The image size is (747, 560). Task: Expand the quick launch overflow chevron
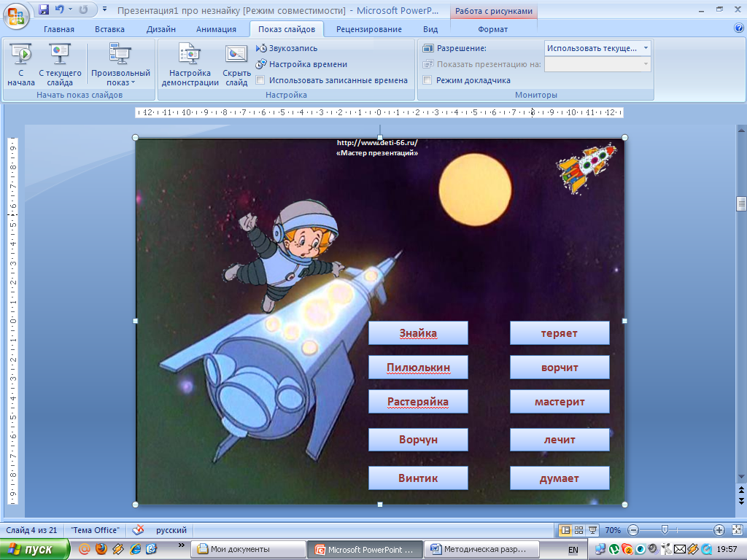[181, 545]
